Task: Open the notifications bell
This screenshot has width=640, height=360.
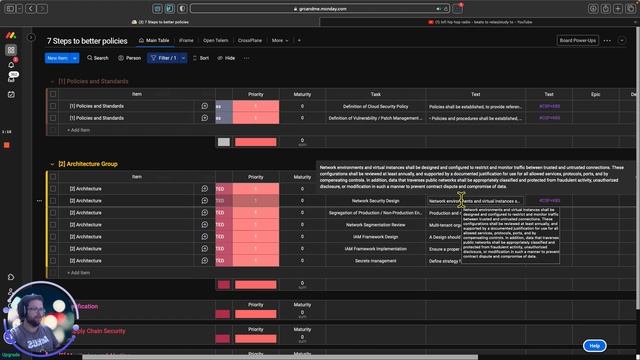Action: [x=11, y=64]
